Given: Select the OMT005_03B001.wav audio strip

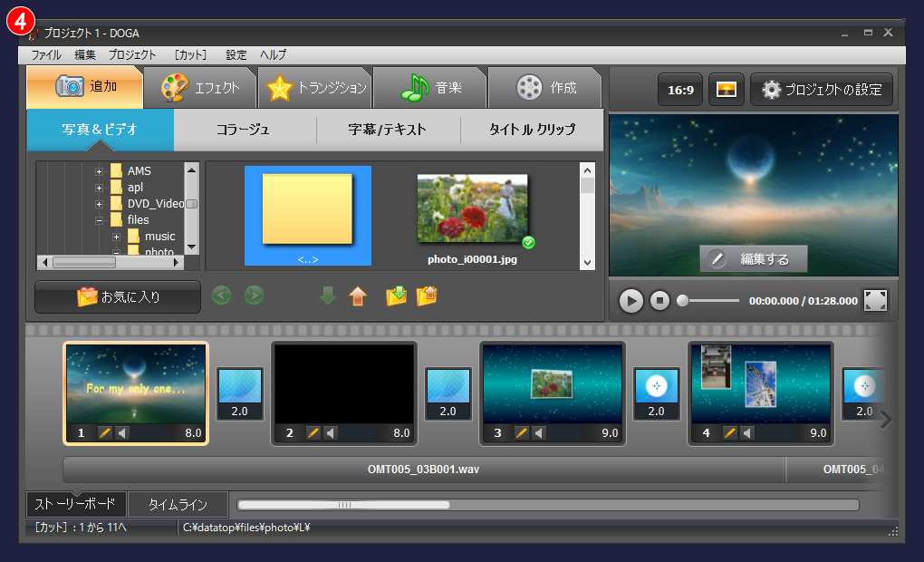Looking at the screenshot, I should click(x=422, y=470).
